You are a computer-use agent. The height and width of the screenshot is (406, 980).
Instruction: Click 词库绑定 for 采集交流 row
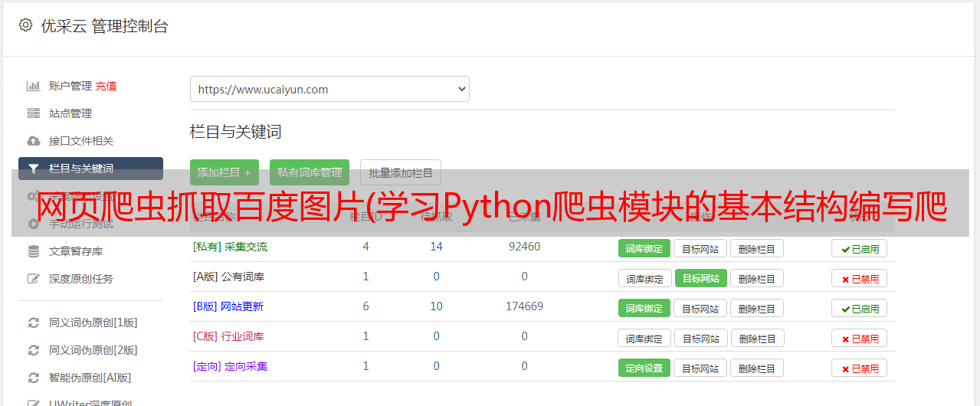coord(644,248)
